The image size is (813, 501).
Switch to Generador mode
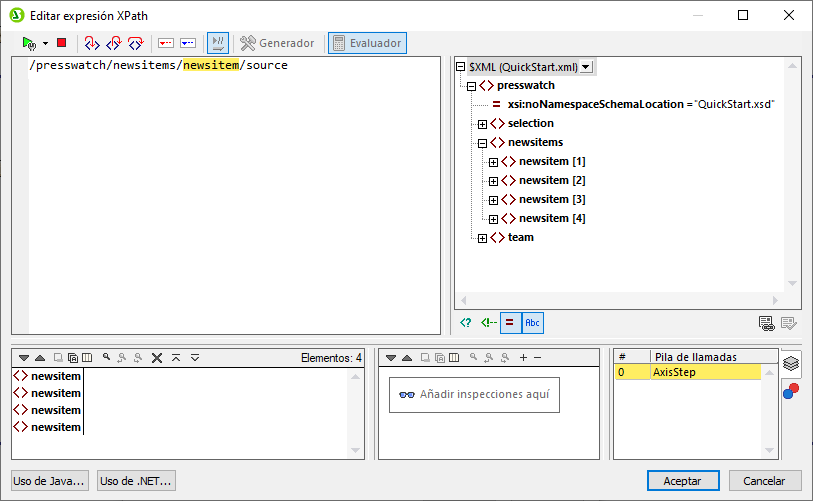click(277, 43)
